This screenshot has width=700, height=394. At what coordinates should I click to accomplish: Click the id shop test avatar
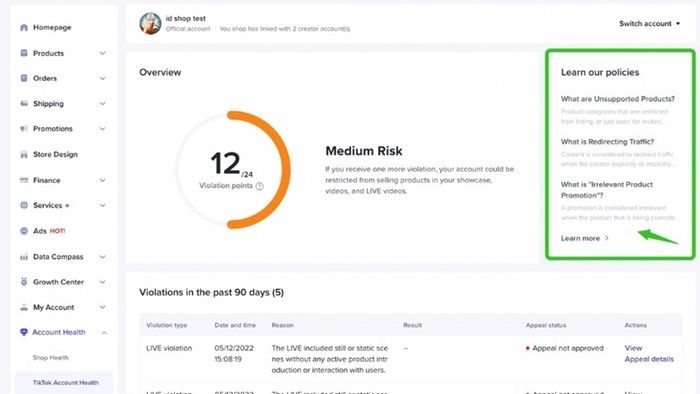150,23
